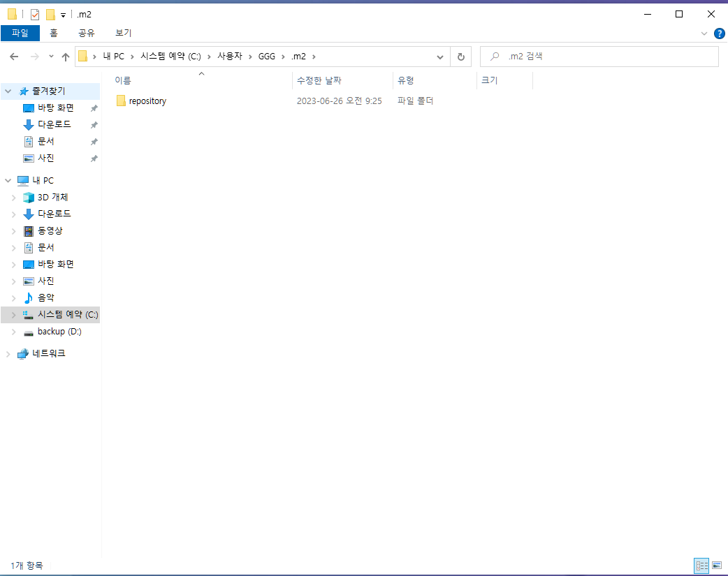Open 다운로드 under 즐겨찾기
The image size is (728, 576).
pos(54,124)
